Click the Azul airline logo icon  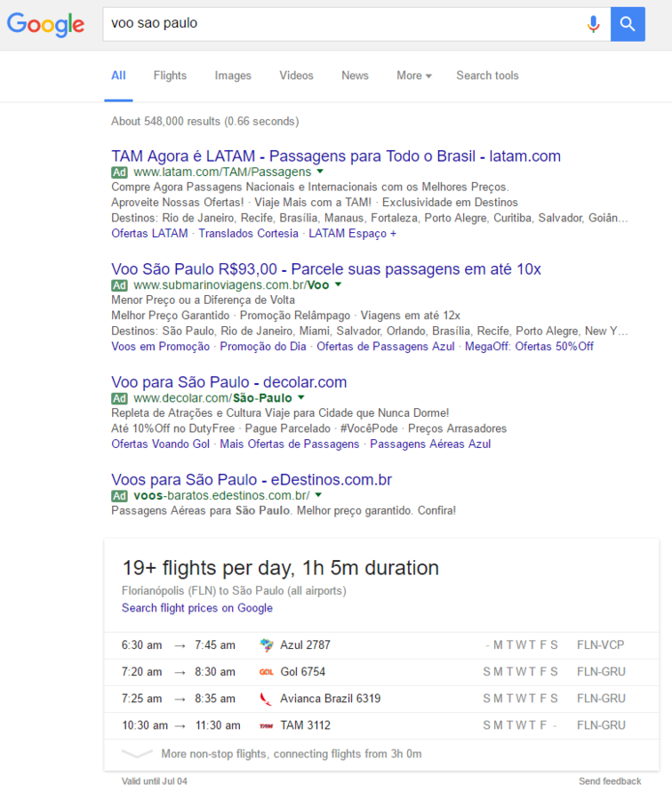point(267,645)
